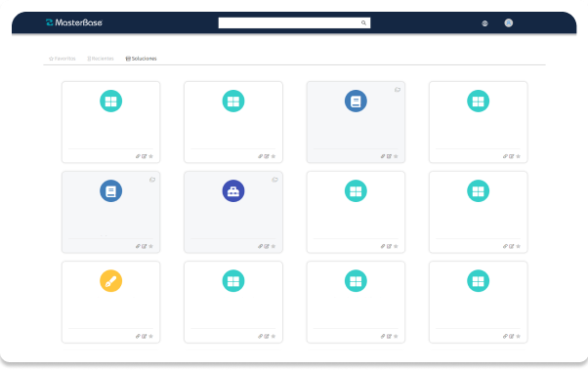
Task: Click the edit icon on the yellow pen card
Action: [x=144, y=336]
